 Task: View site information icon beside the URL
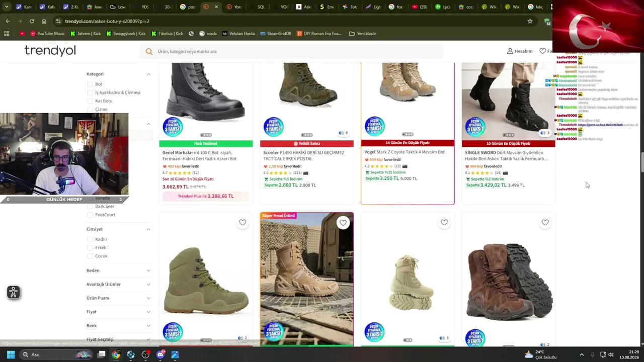pyautogui.click(x=58, y=21)
